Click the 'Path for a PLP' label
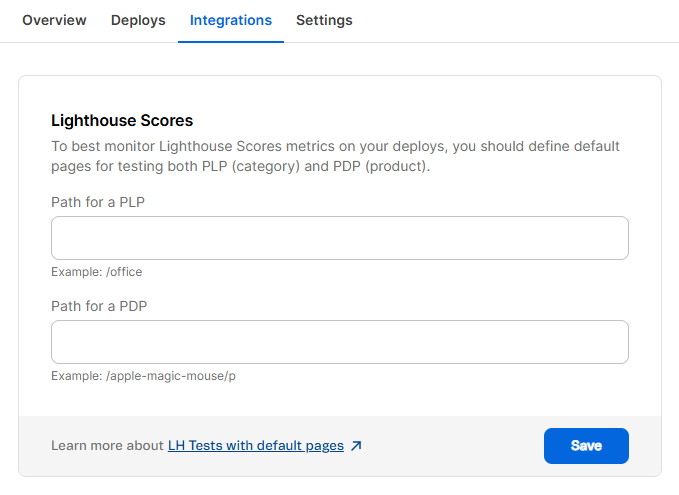Image resolution: width=679 pixels, height=495 pixels. 99,202
